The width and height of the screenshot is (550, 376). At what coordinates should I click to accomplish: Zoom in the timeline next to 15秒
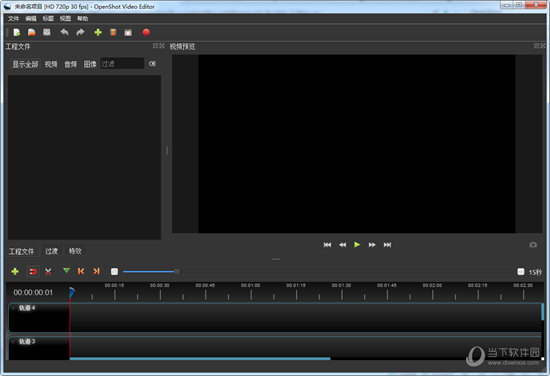click(x=521, y=271)
